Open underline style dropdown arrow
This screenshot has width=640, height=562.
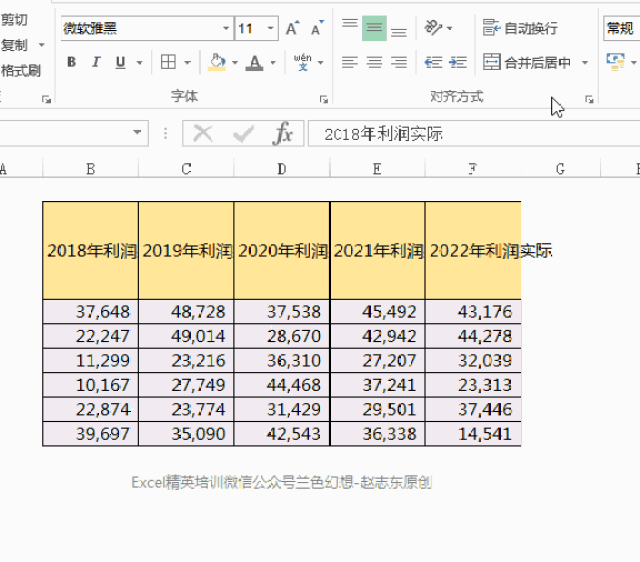tap(139, 62)
